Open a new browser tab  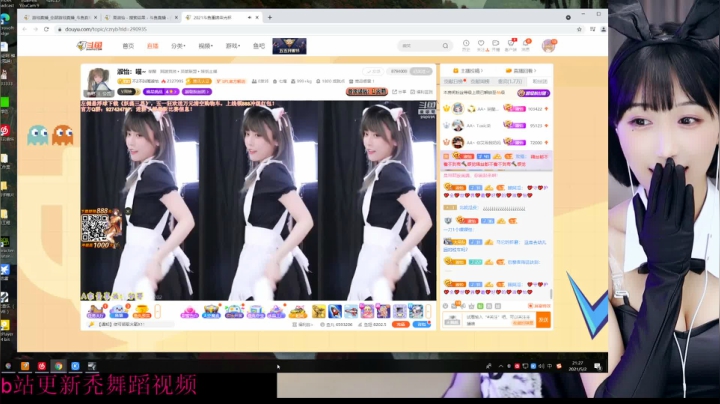point(270,17)
